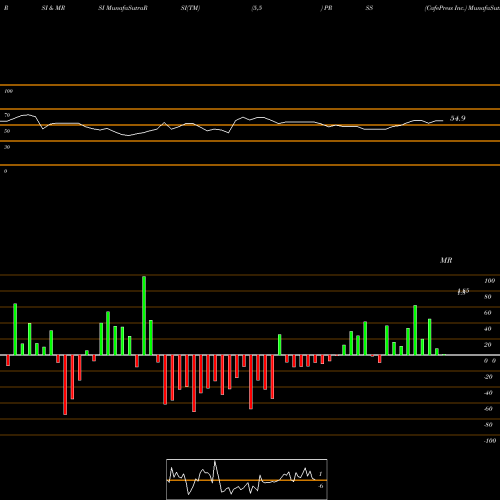Viewport: 500px width, 500px height.
Task: Click the MR axis label -100
Action: (x=489, y=441)
